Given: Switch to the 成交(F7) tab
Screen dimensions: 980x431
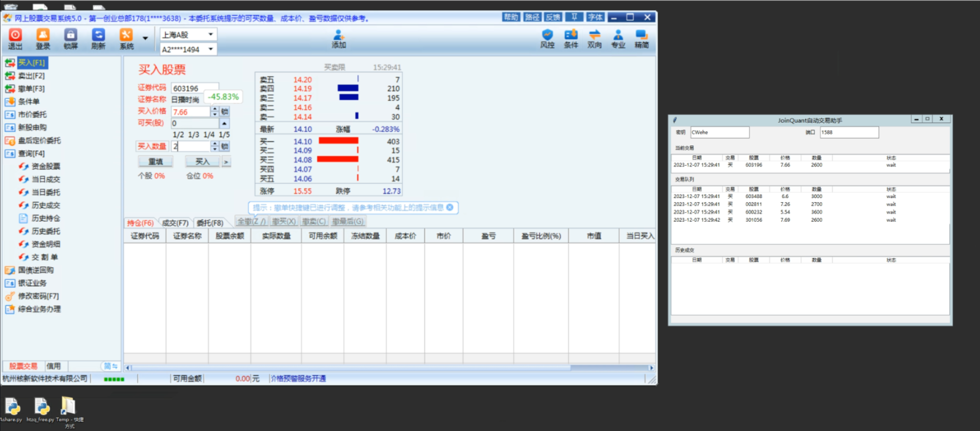Looking at the screenshot, I should (175, 223).
